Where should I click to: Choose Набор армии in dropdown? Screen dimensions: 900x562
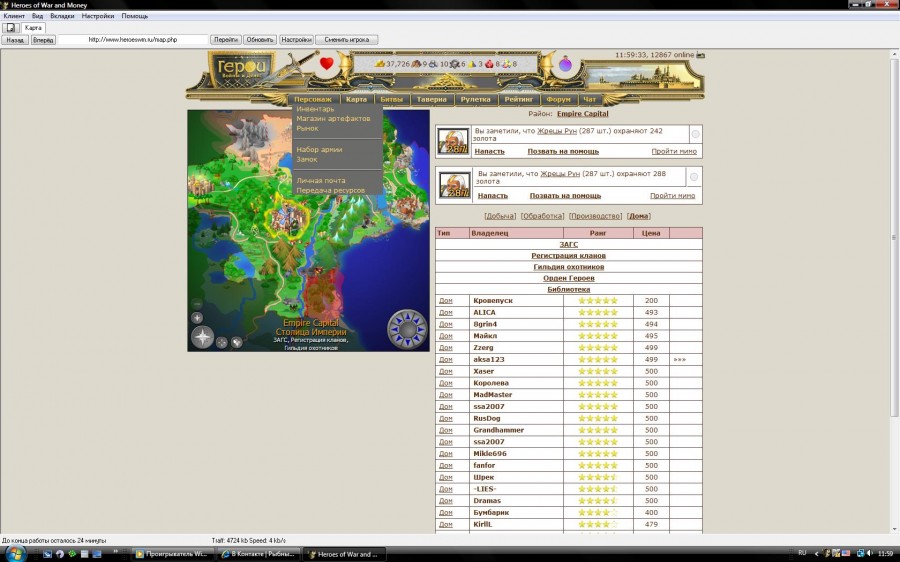click(319, 149)
